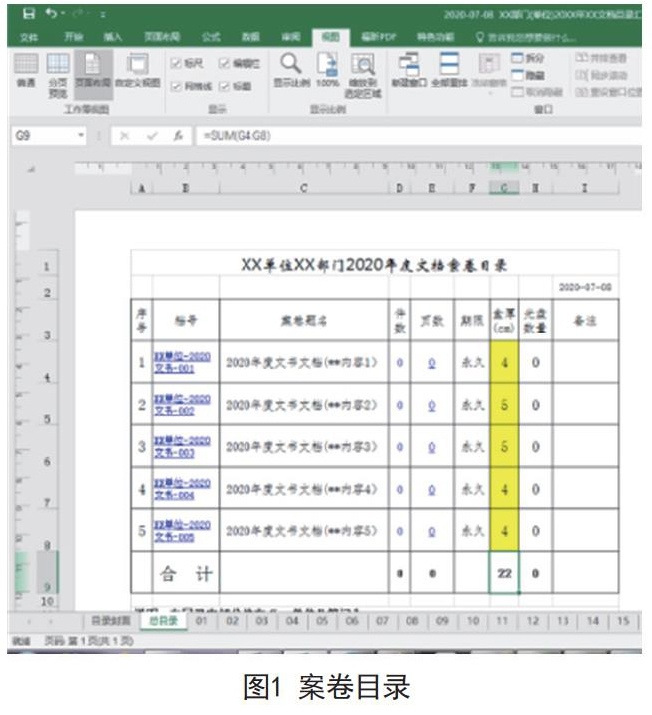Click the formula bar showing =SUM(G4:G8)
This screenshot has width=652, height=715.
(x=419, y=136)
